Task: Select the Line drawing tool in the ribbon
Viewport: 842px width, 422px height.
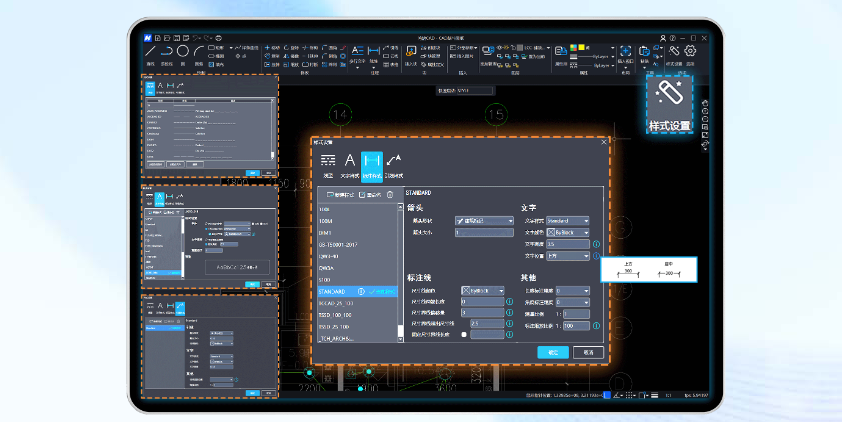Action: (x=150, y=51)
